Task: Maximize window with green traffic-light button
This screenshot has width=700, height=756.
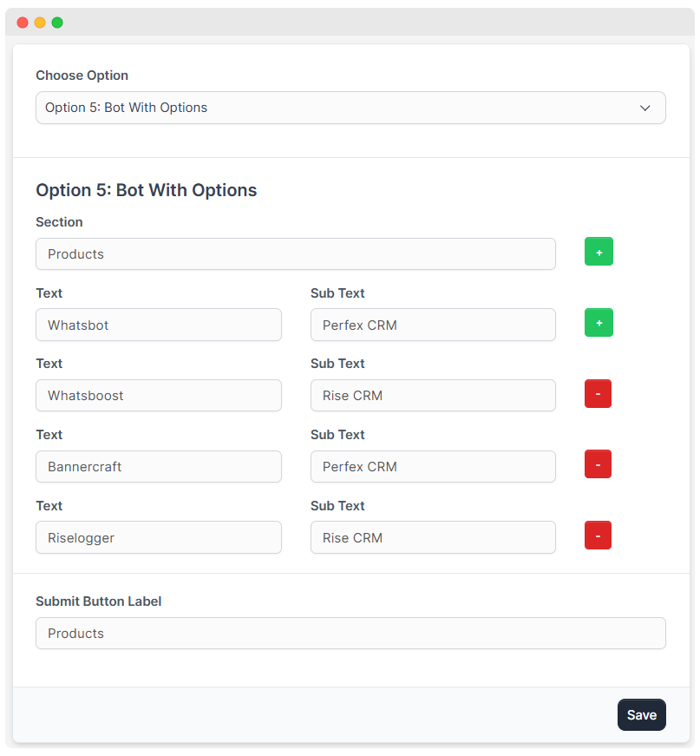Action: coord(57,23)
